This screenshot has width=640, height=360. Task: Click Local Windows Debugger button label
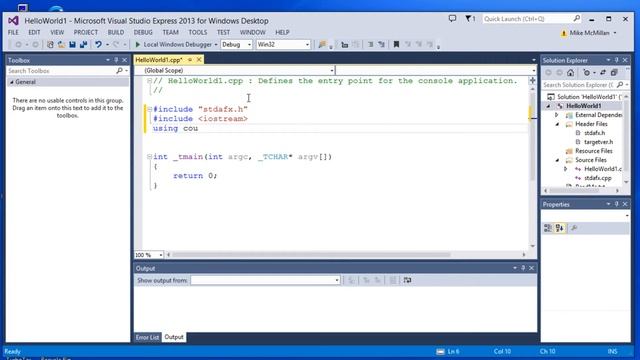178,44
